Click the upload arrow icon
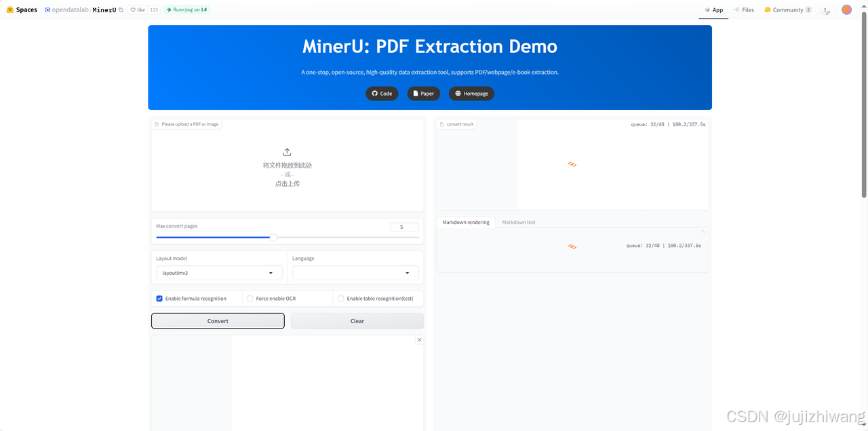 tap(287, 152)
